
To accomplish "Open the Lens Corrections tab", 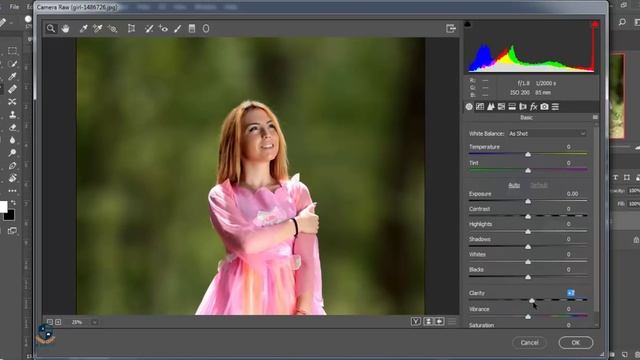I will (x=523, y=107).
